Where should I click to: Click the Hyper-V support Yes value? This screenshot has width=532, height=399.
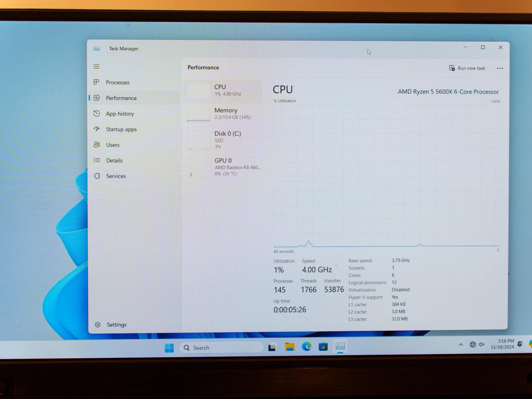395,297
